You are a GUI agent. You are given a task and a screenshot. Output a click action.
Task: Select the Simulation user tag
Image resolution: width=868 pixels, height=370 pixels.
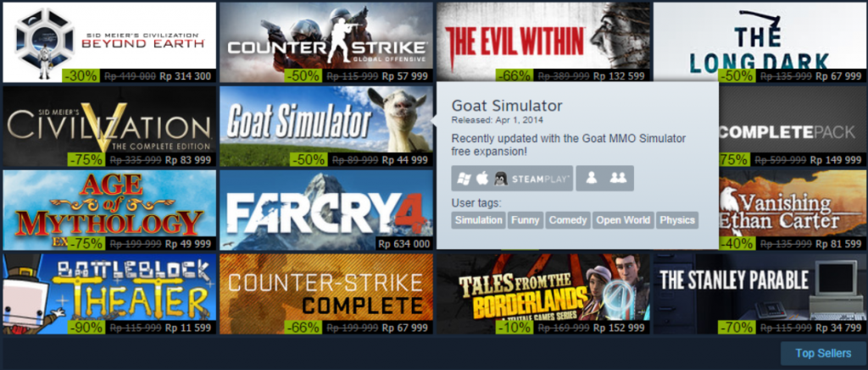click(478, 220)
